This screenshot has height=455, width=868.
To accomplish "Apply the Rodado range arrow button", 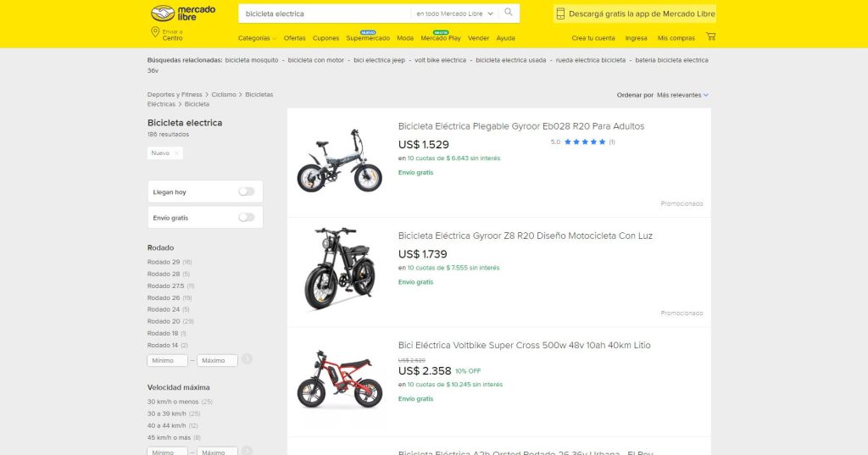I will [x=247, y=359].
